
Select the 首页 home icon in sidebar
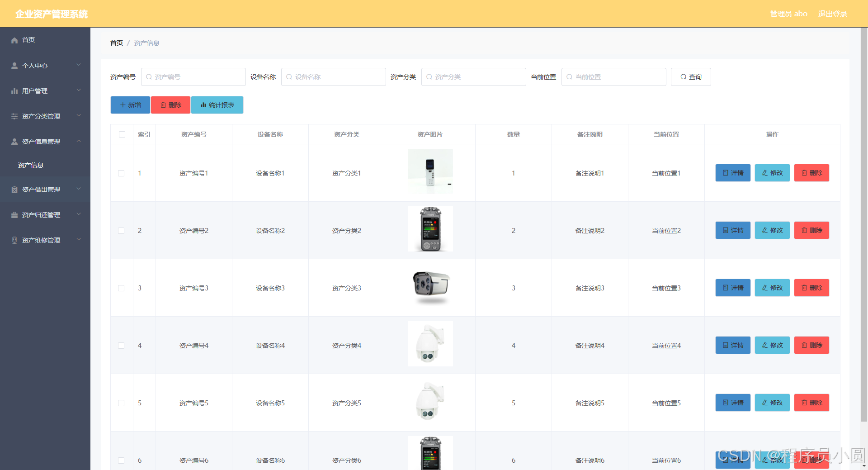point(15,40)
